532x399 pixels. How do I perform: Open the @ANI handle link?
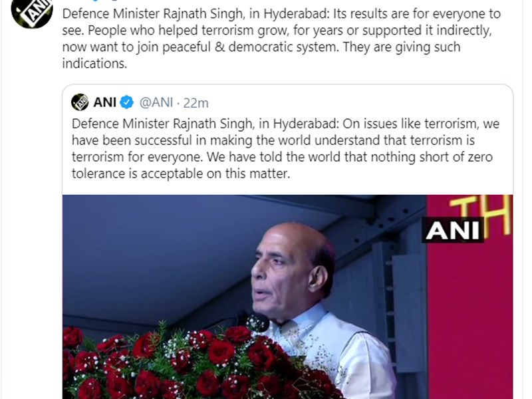156,102
